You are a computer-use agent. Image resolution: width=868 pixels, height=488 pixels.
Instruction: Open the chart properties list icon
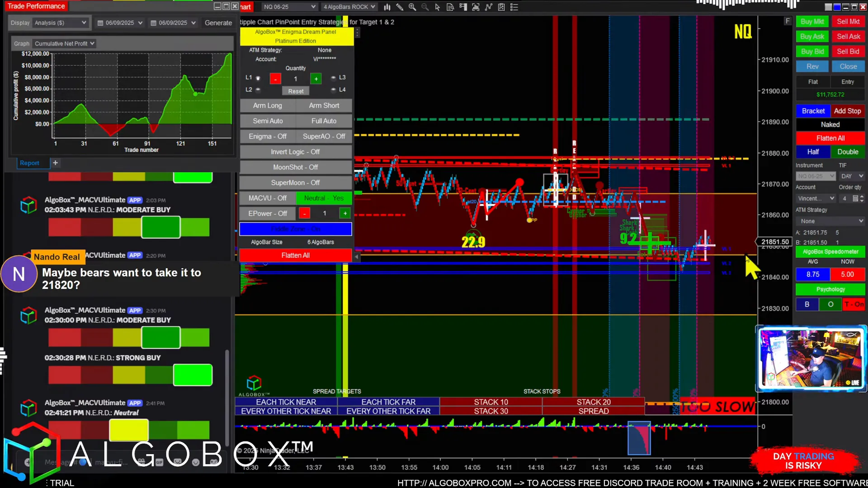(x=514, y=7)
